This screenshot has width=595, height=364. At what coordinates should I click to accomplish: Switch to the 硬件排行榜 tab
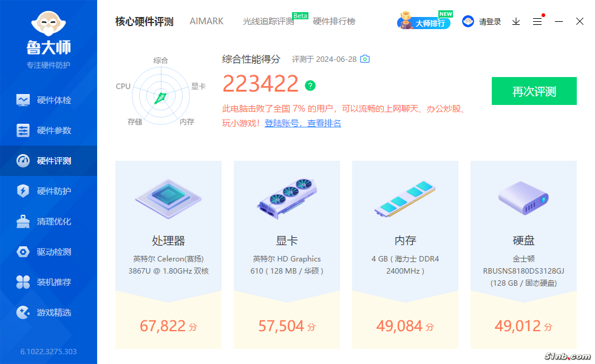(x=334, y=22)
